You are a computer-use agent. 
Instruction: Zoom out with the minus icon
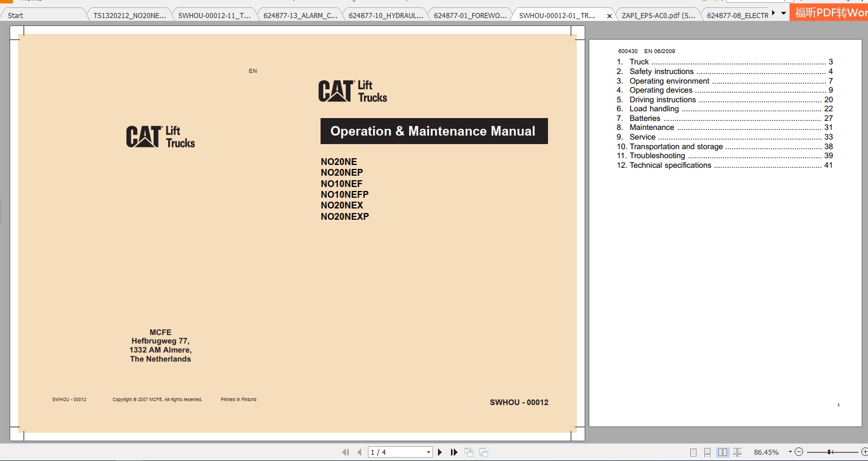click(x=799, y=452)
